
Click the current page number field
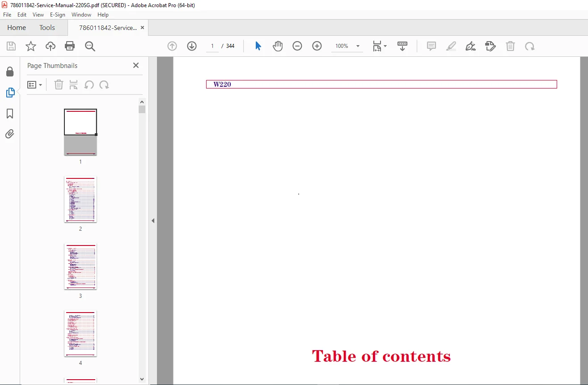(x=212, y=46)
